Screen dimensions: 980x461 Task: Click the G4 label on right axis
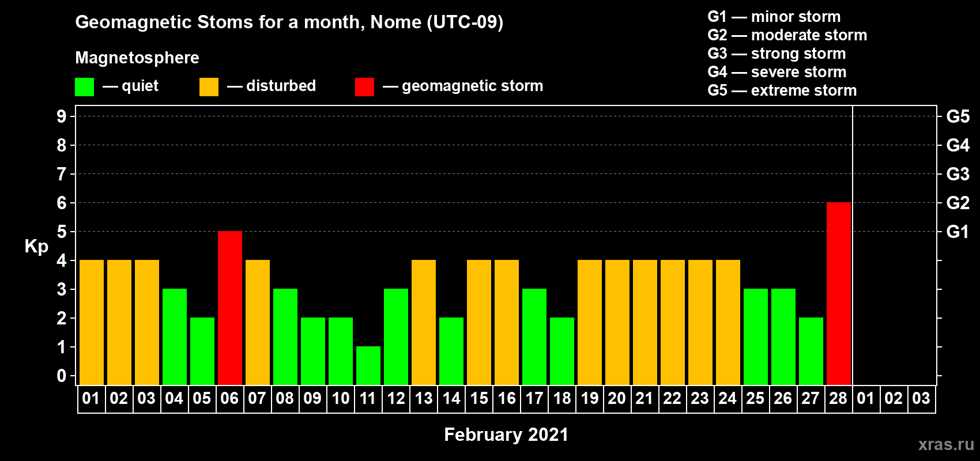tap(958, 145)
